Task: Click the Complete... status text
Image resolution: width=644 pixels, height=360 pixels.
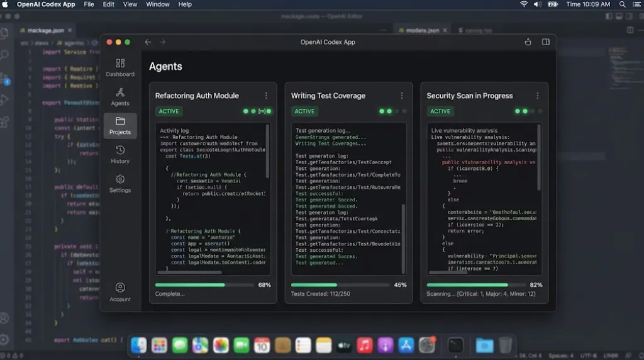Action: pyautogui.click(x=170, y=294)
